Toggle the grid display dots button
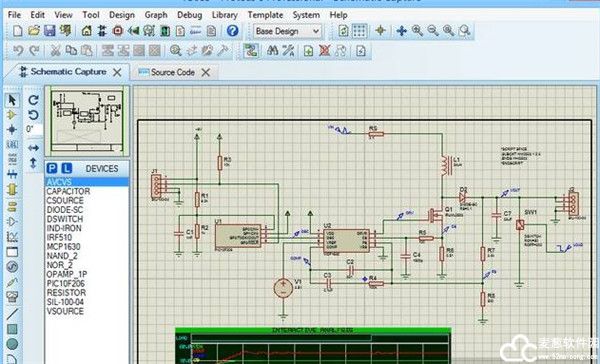Screen dimensions: 600x364 359,31
